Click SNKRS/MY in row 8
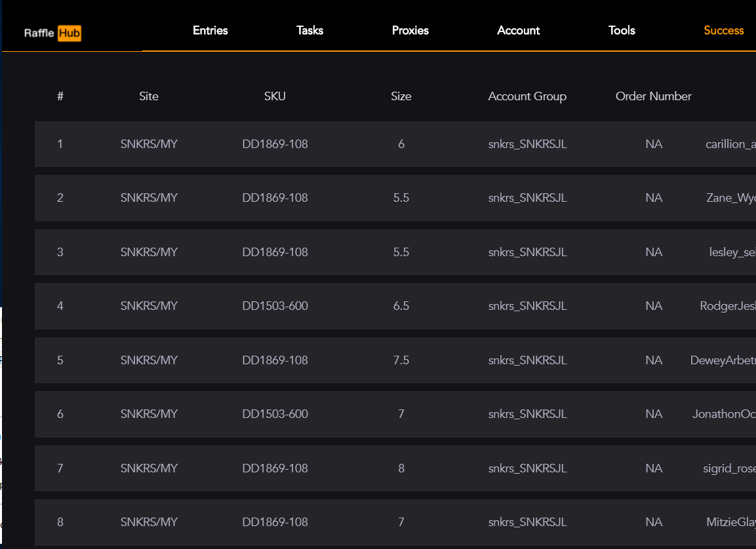Image resolution: width=756 pixels, height=549 pixels. [149, 522]
